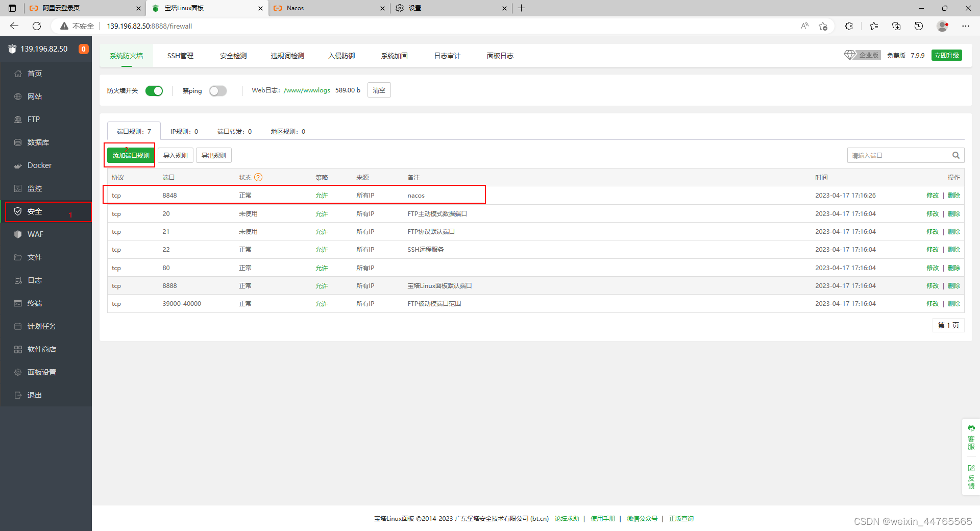Click 修改 for the nacos 8848 rule

pos(933,196)
